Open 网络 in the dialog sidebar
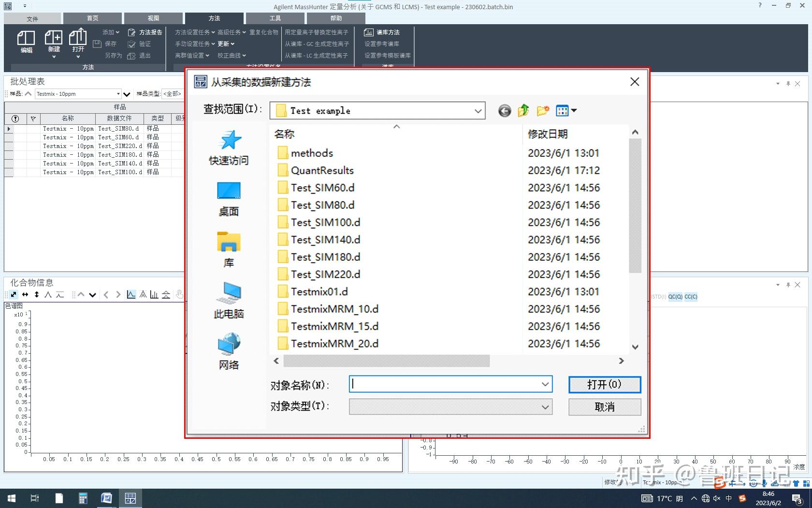This screenshot has height=508, width=812. point(229,351)
